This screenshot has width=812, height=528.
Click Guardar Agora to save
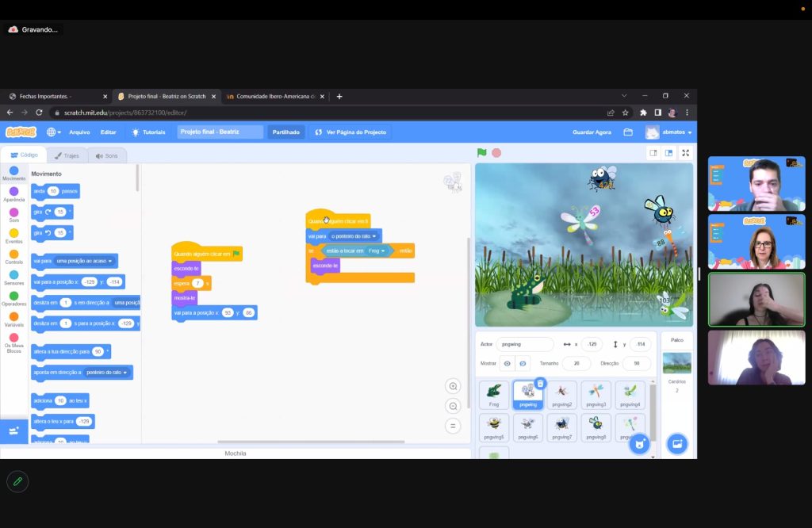point(592,132)
